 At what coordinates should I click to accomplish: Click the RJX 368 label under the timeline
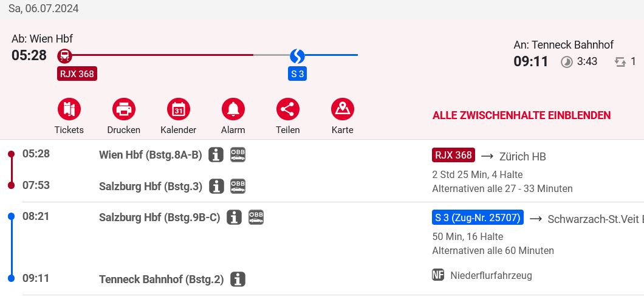point(77,74)
